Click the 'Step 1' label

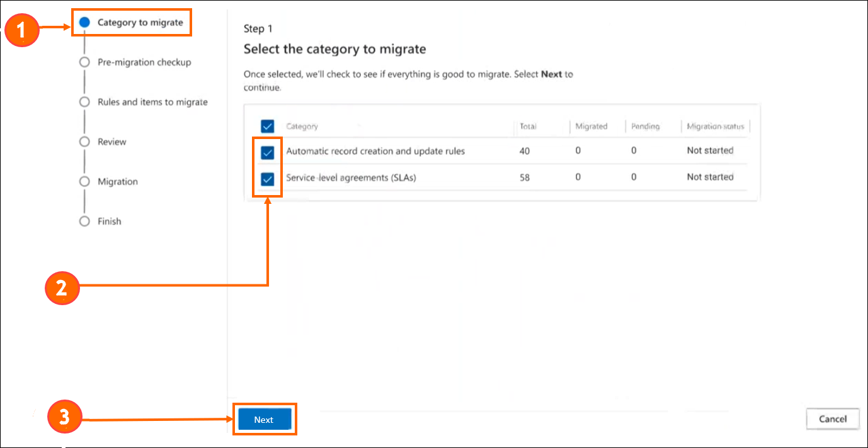tap(258, 28)
